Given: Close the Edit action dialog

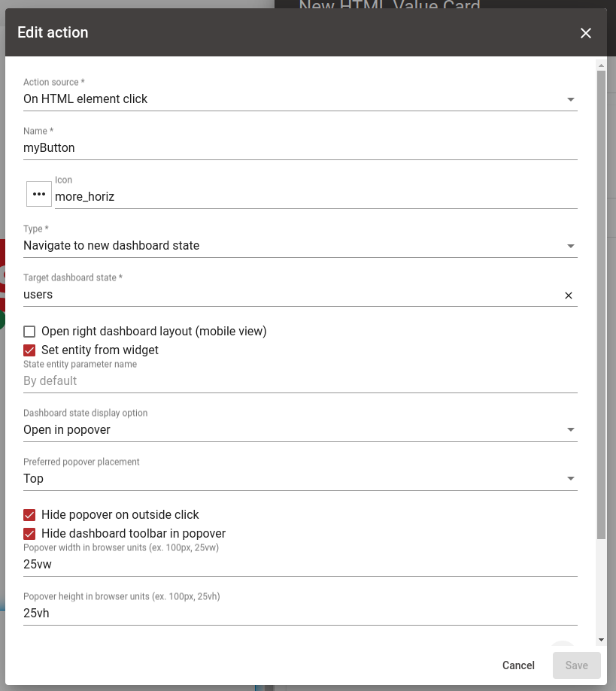Looking at the screenshot, I should tap(586, 33).
